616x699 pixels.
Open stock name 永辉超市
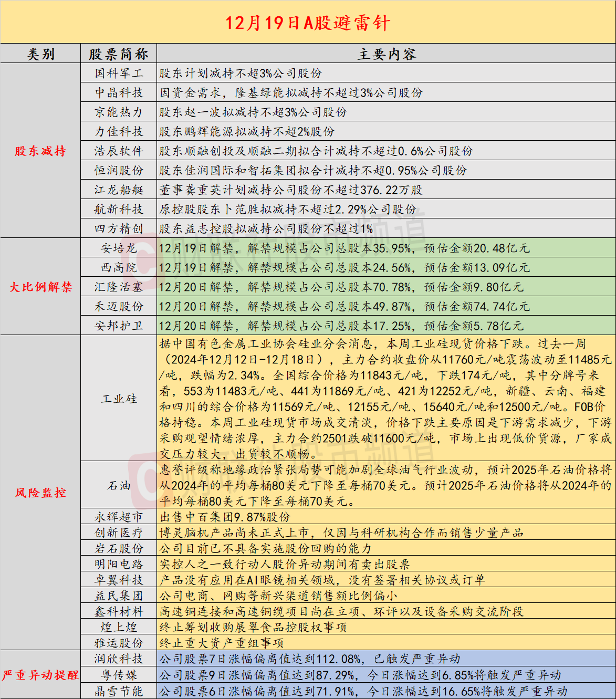[119, 517]
